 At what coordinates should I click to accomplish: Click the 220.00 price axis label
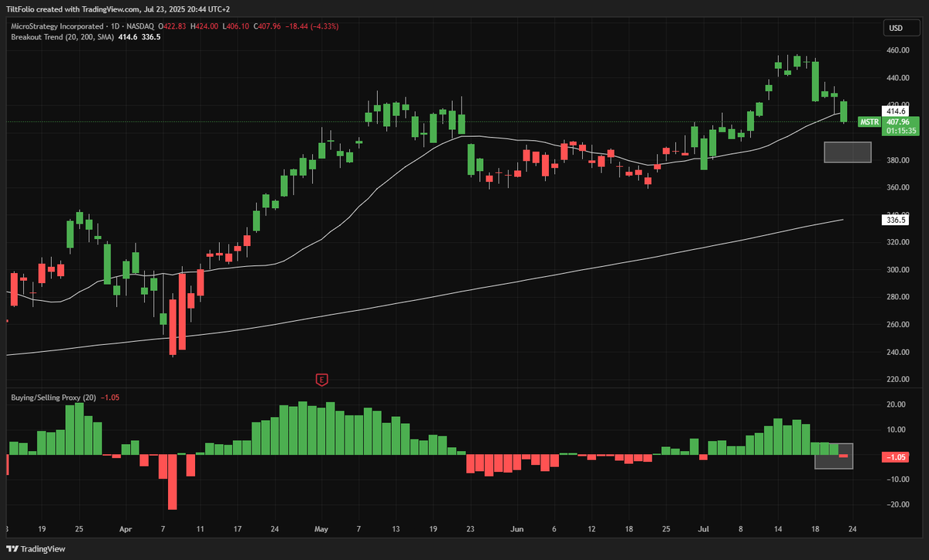(898, 380)
